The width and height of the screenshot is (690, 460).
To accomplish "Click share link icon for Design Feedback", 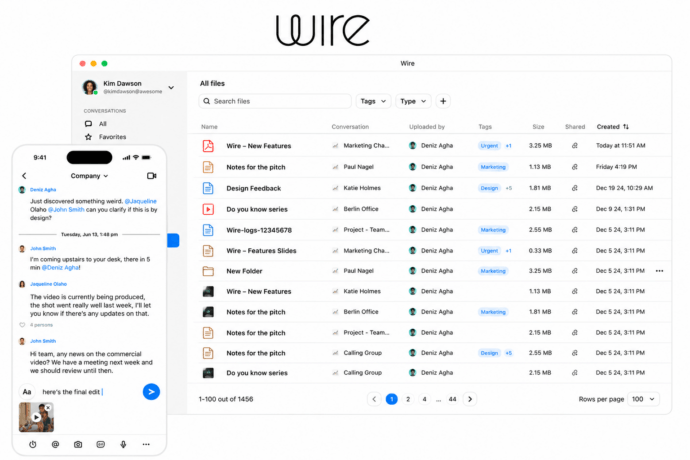I will pyautogui.click(x=575, y=188).
